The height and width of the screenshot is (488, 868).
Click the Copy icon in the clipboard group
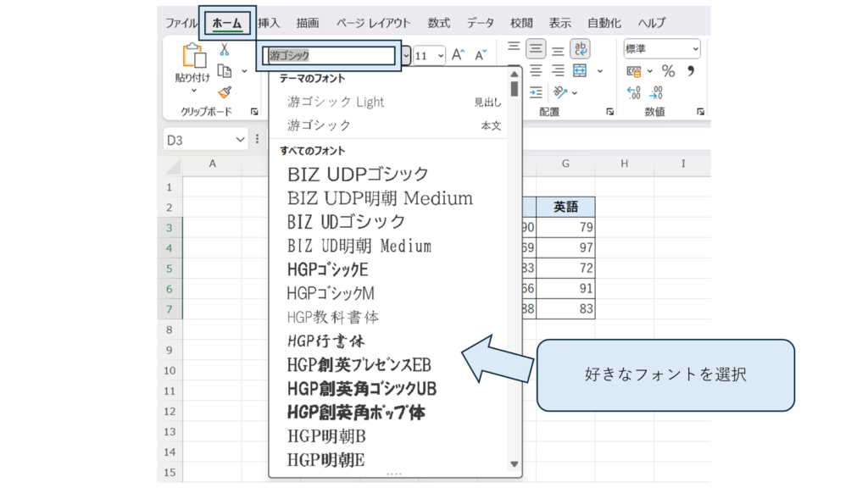(x=225, y=71)
